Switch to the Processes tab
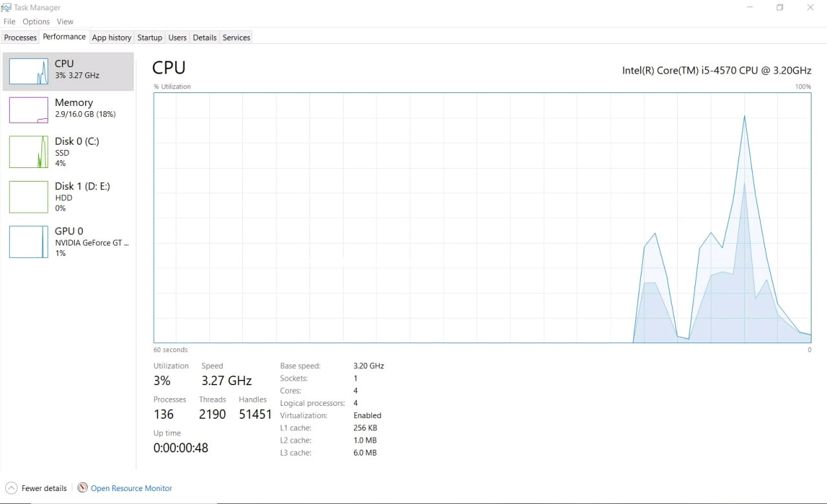This screenshot has width=827, height=504. click(21, 37)
